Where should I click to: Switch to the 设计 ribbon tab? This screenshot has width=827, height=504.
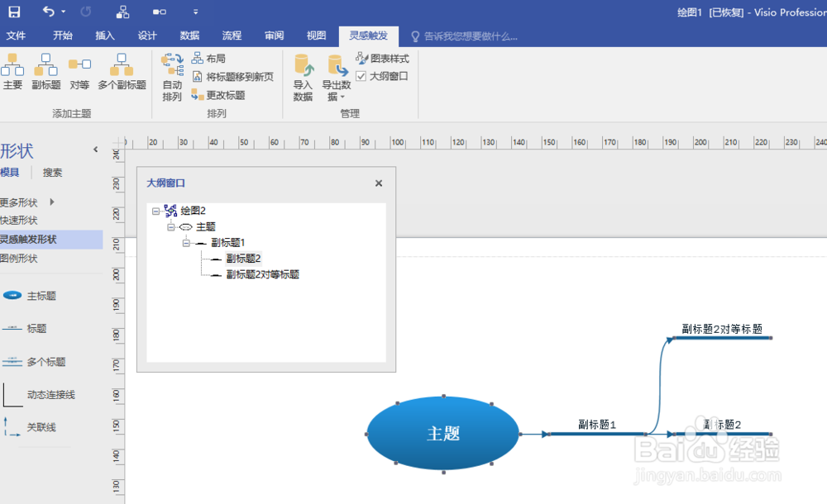(x=147, y=36)
